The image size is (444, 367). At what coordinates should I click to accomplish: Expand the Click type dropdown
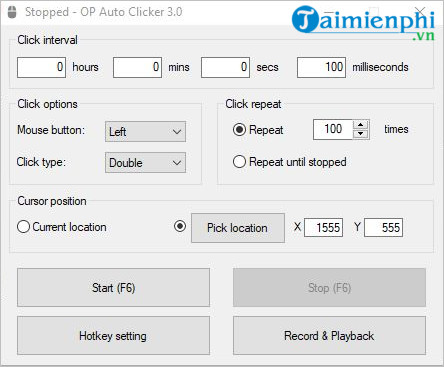point(145,163)
